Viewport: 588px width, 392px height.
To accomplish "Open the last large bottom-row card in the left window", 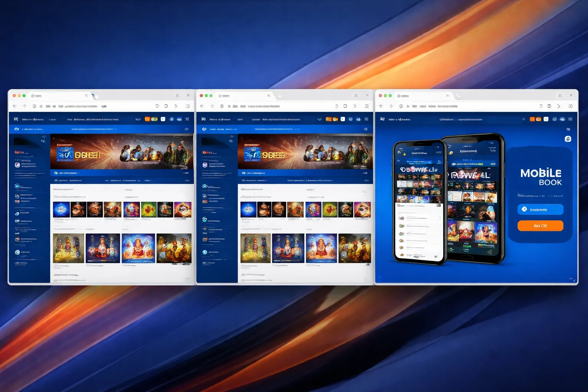I will click(174, 248).
